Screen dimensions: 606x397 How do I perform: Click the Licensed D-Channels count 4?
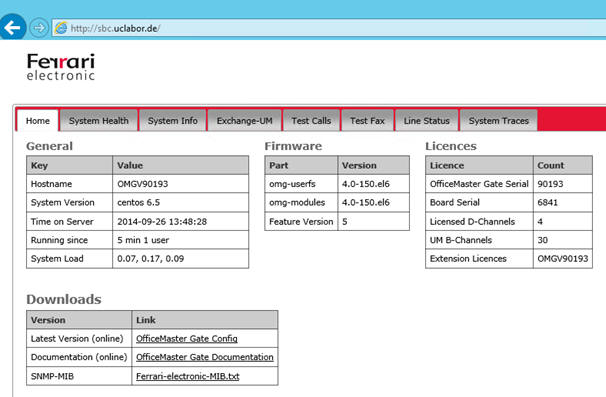[563, 222]
